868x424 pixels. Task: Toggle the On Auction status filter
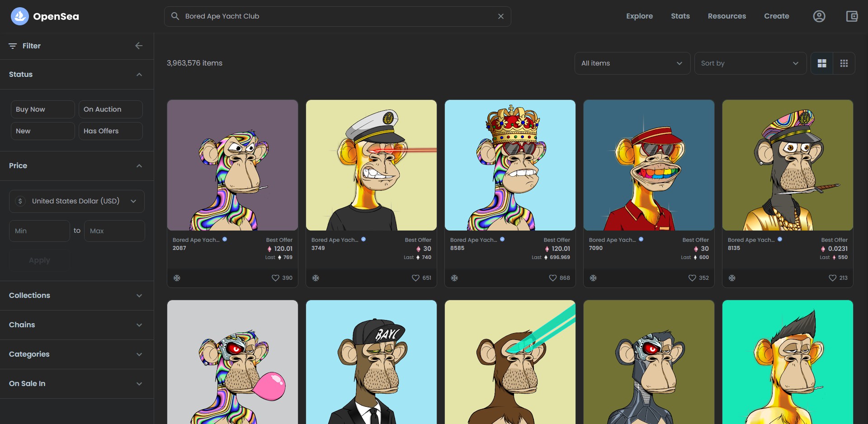click(x=111, y=109)
